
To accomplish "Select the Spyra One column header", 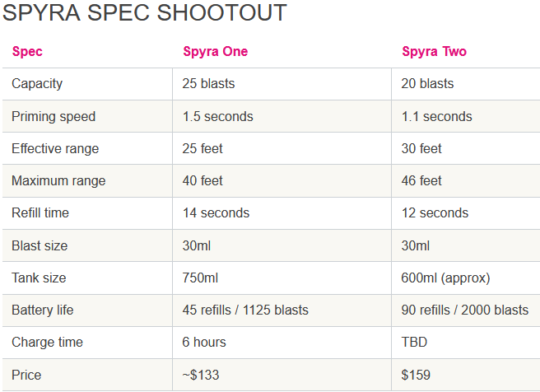I will point(215,51).
